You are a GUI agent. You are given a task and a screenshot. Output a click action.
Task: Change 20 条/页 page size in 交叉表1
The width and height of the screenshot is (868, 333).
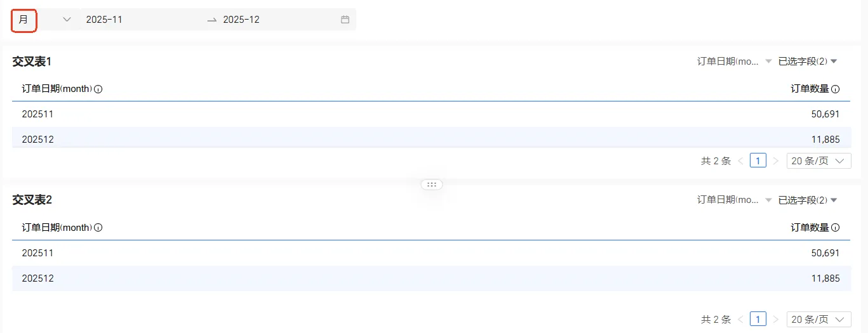(818, 161)
